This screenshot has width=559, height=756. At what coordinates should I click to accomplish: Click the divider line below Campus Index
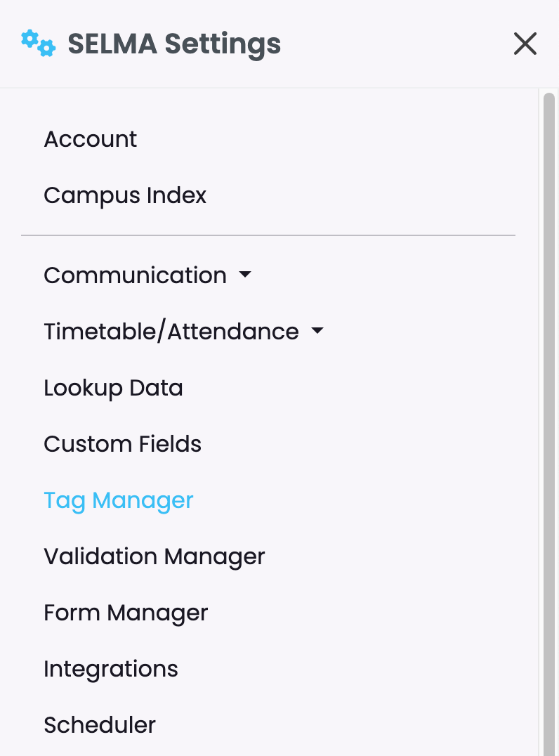pos(268,235)
